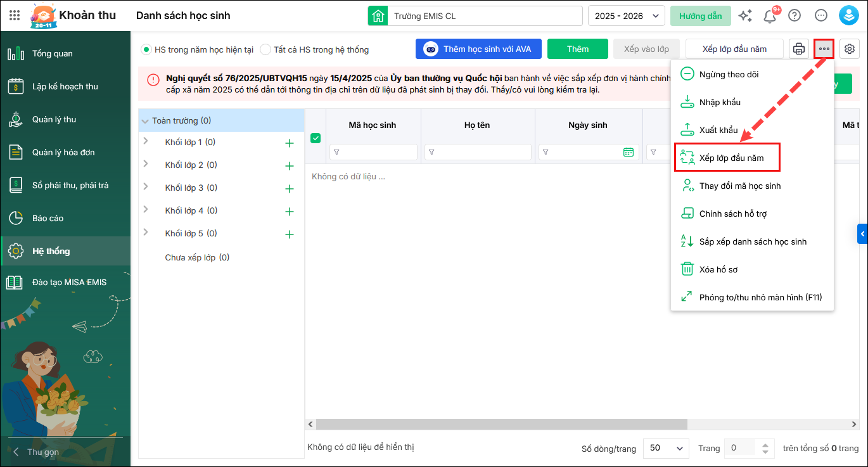Viewport: 868px width, 467px height.
Task: Open the app grid launcher icon
Action: (x=15, y=16)
